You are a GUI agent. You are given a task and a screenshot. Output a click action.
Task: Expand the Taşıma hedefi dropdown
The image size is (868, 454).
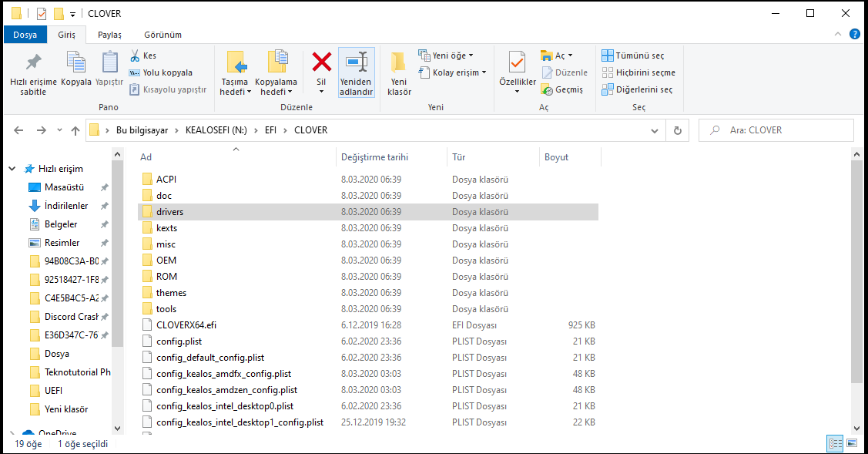(x=236, y=92)
